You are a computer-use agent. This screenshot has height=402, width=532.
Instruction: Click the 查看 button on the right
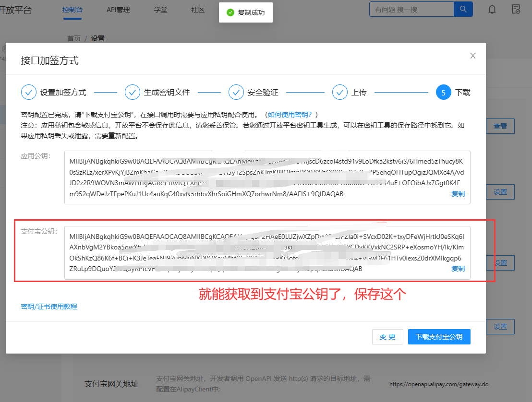pos(500,126)
